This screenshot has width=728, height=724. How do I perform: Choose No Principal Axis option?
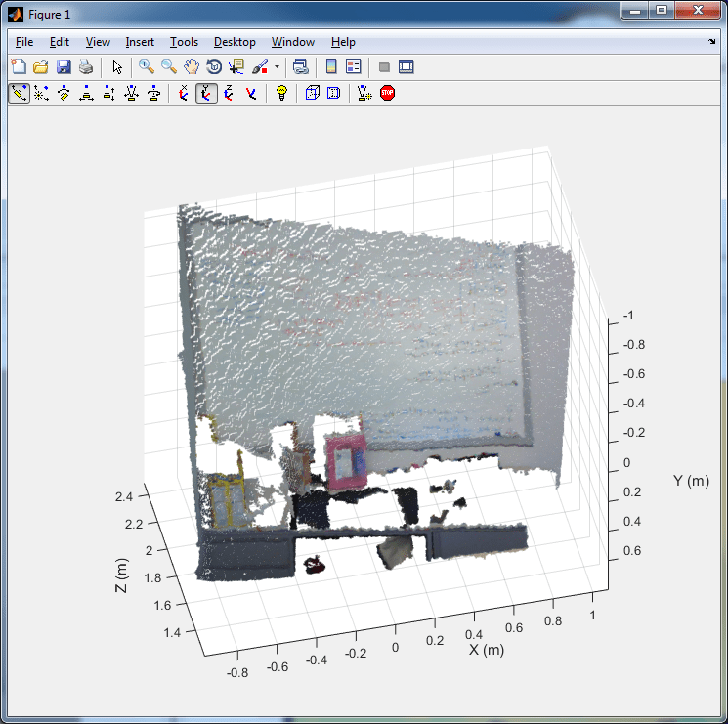tap(251, 93)
